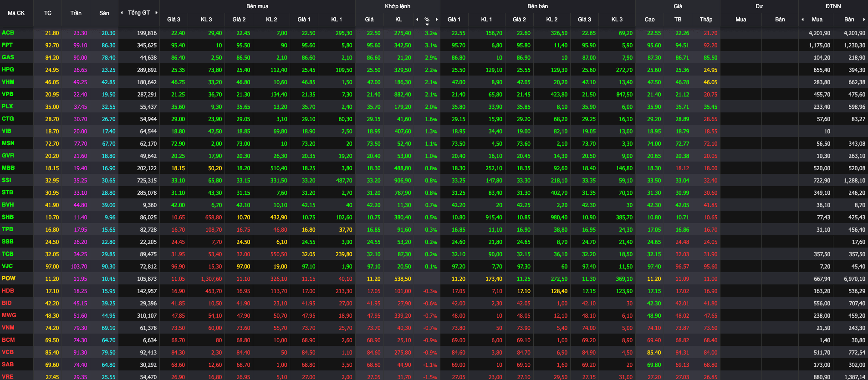The image size is (868, 380).
Task: Select the VIB ticker
Action: point(6,131)
